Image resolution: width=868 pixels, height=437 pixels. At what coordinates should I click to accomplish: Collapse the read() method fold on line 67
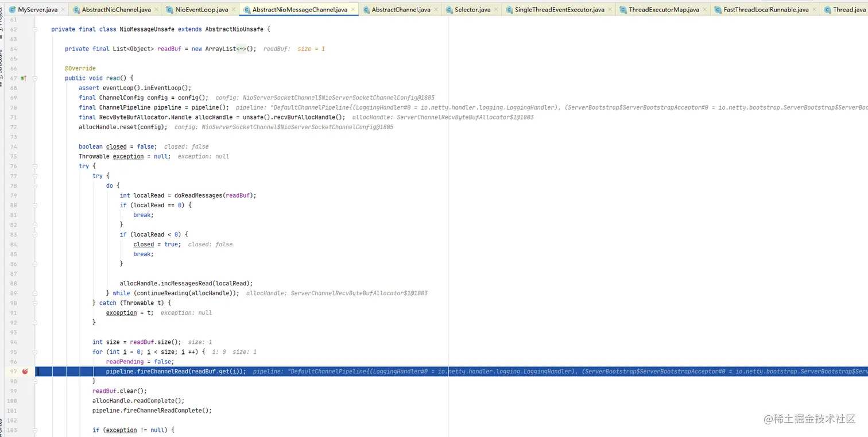[x=35, y=78]
